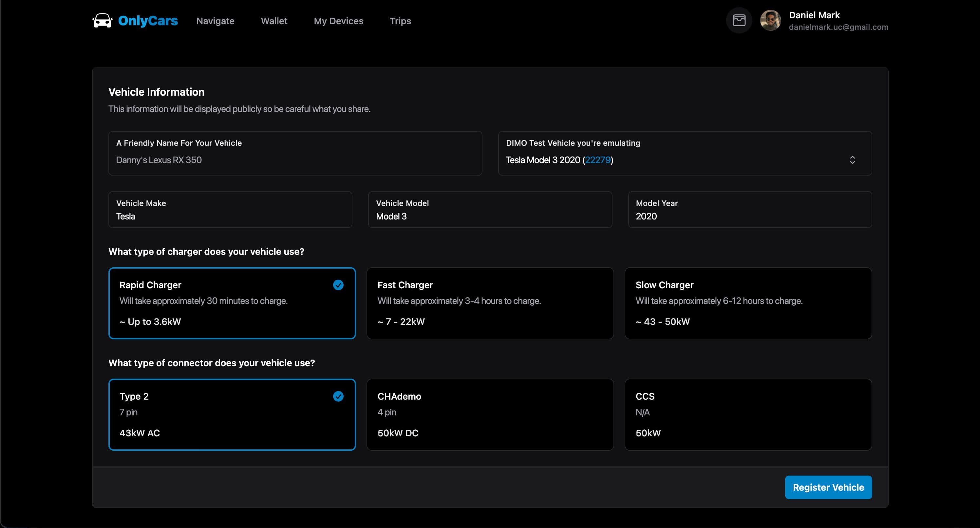Click the OnlyCars brand name link
This screenshot has width=980, height=528.
148,21
